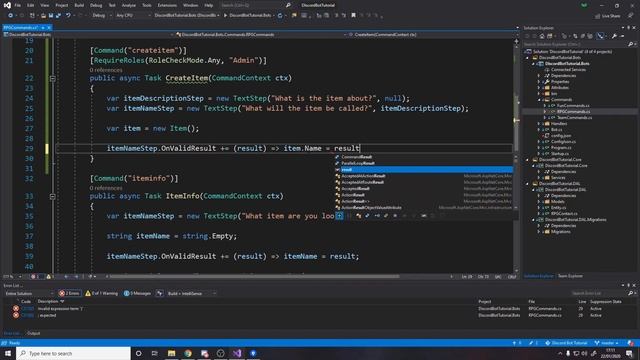Image resolution: width=640 pixels, height=360 pixels.
Task: Click the restart/refresh toolbar icon
Action: (280, 16)
